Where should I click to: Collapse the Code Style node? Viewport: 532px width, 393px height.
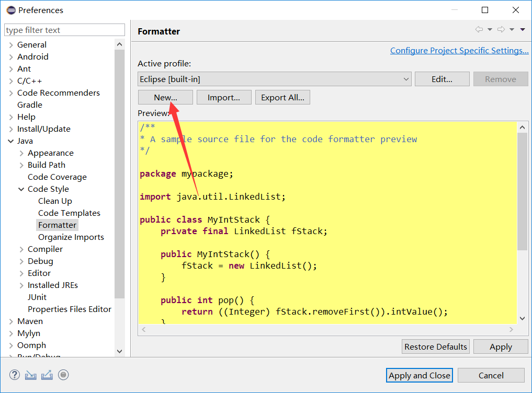pos(21,189)
